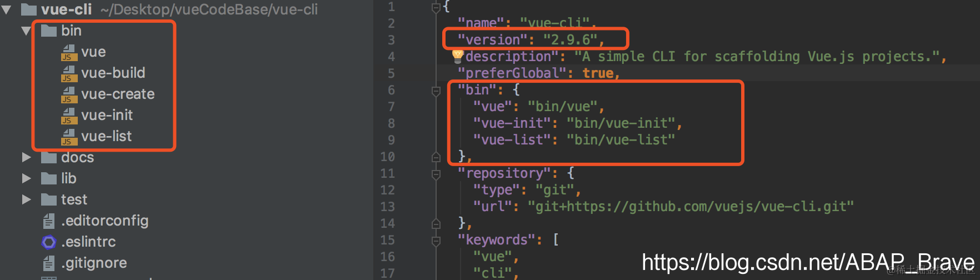Viewport: 980px width, 280px height.
Task: Select the vue-init file
Action: coord(107,116)
